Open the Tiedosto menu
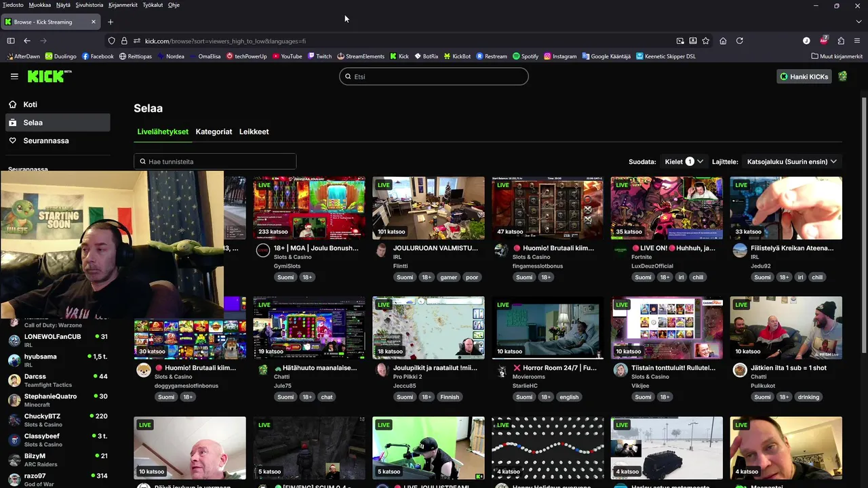868x488 pixels. click(13, 5)
